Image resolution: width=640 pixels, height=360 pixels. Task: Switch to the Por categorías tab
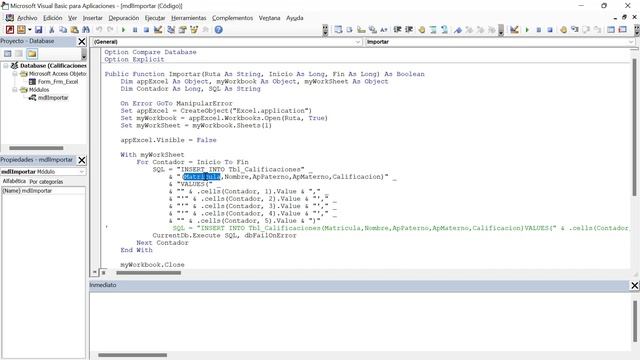click(x=46, y=182)
